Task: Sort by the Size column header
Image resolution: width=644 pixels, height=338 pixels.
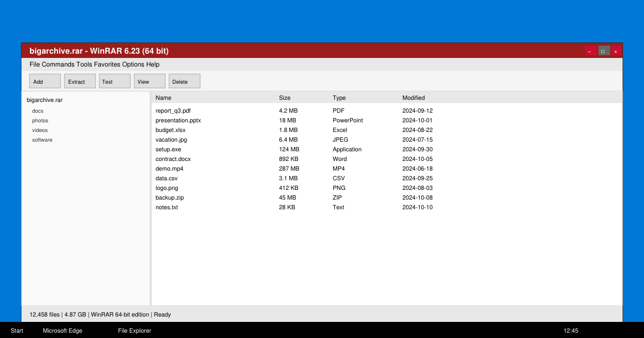Action: coord(284,98)
